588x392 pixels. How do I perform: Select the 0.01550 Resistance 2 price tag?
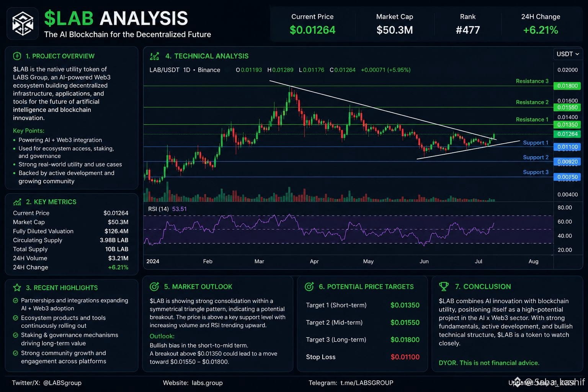(567, 108)
